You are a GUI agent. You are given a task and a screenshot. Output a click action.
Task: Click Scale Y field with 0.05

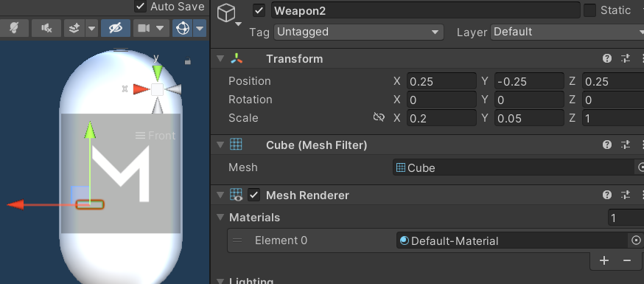529,118
